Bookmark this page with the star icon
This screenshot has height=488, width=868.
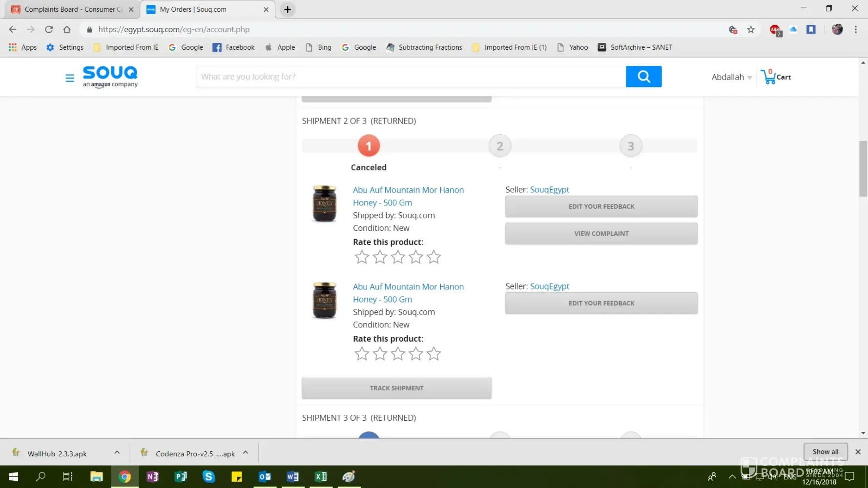[751, 30]
